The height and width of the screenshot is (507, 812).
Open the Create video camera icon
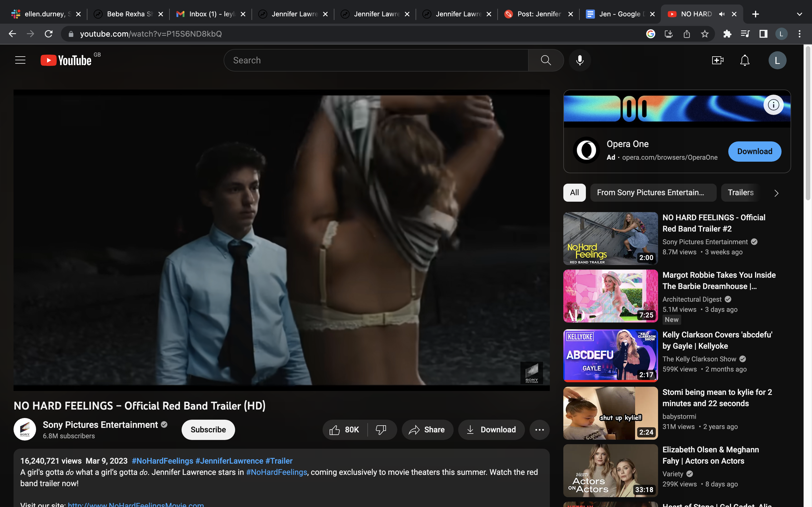(717, 60)
